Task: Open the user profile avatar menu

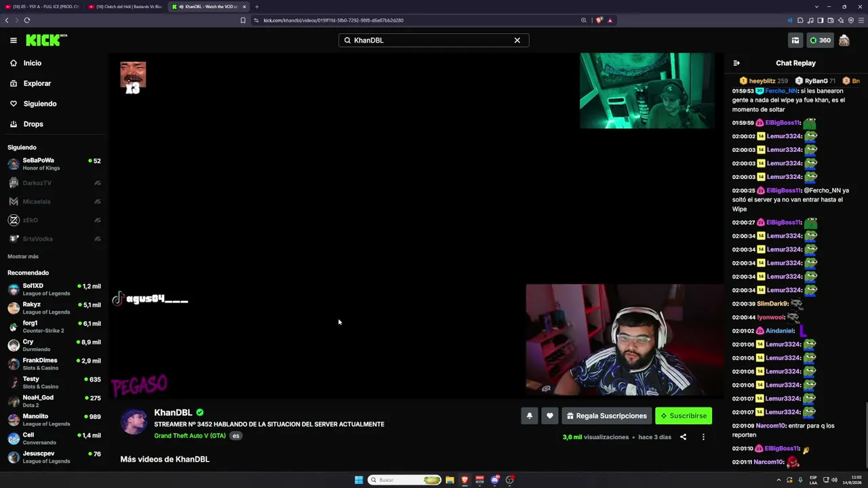Action: (x=844, y=40)
